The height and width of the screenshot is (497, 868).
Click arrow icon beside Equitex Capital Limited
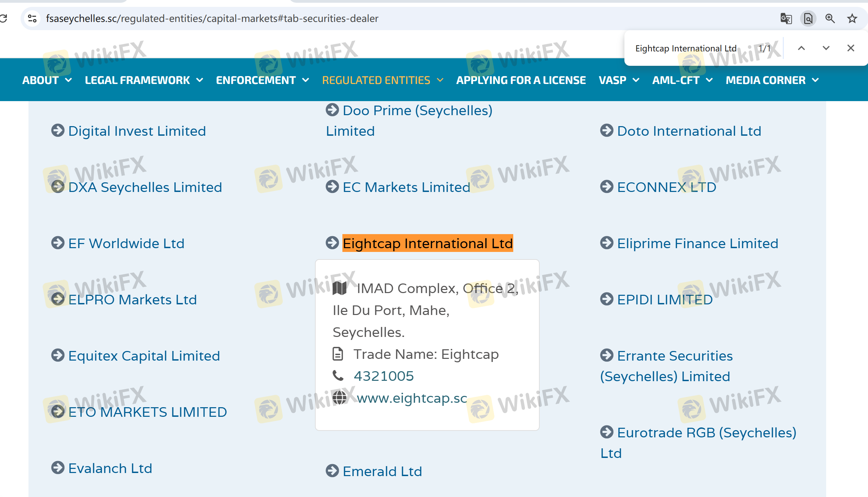(58, 355)
